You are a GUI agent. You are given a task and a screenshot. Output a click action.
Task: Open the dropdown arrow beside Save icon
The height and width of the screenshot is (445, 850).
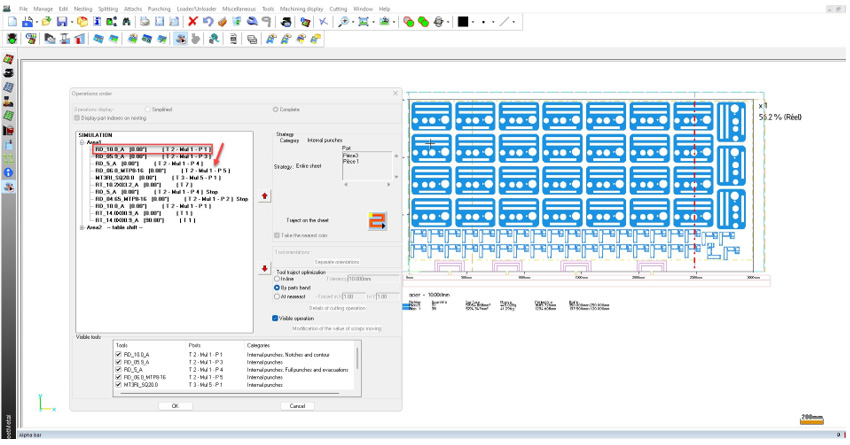[x=71, y=22]
